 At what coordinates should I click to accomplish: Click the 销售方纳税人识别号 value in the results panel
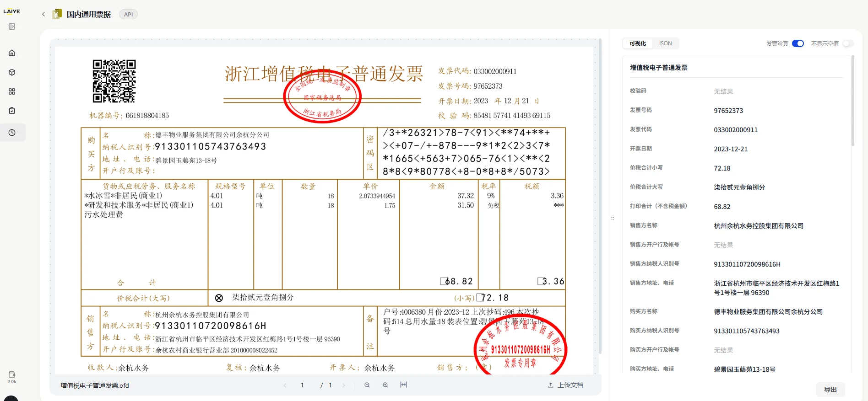[747, 264]
